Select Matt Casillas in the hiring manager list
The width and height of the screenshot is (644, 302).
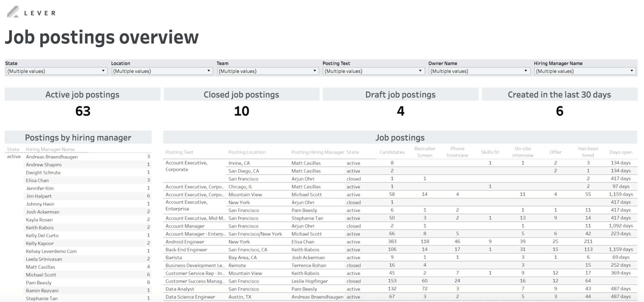coord(40,266)
